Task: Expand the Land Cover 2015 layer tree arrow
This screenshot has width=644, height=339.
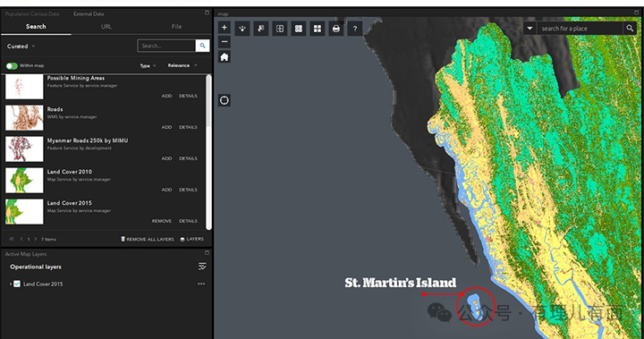Action: coord(11,284)
